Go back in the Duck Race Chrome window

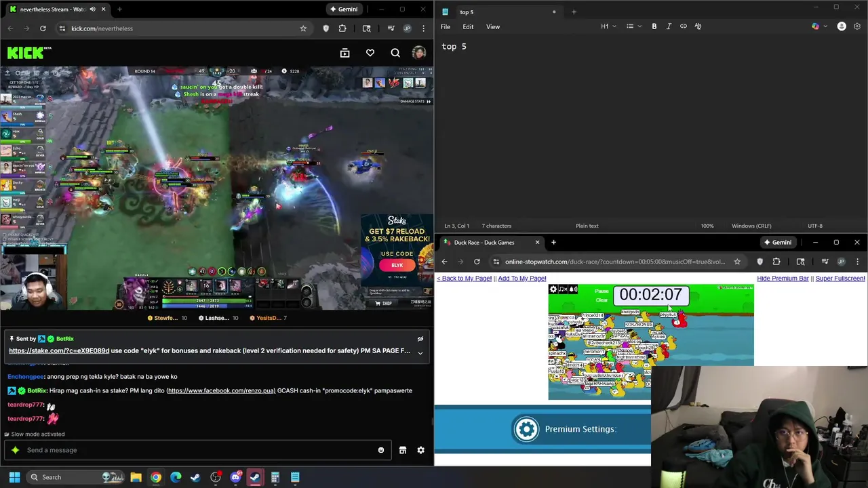coord(445,262)
